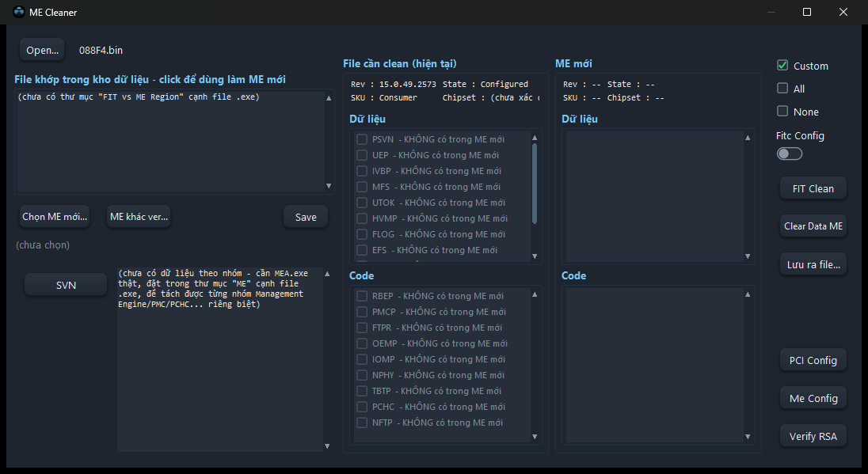Click Chọn ME mới... button
The width and height of the screenshot is (868, 474).
click(55, 217)
